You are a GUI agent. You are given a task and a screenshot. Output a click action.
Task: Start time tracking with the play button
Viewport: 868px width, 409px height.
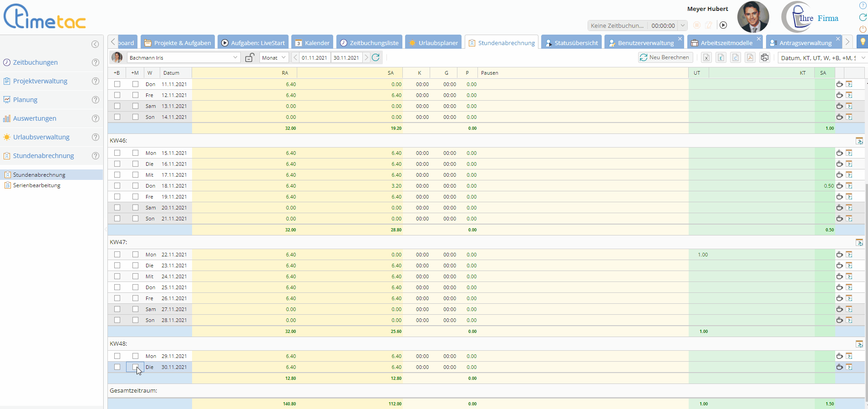[723, 26]
